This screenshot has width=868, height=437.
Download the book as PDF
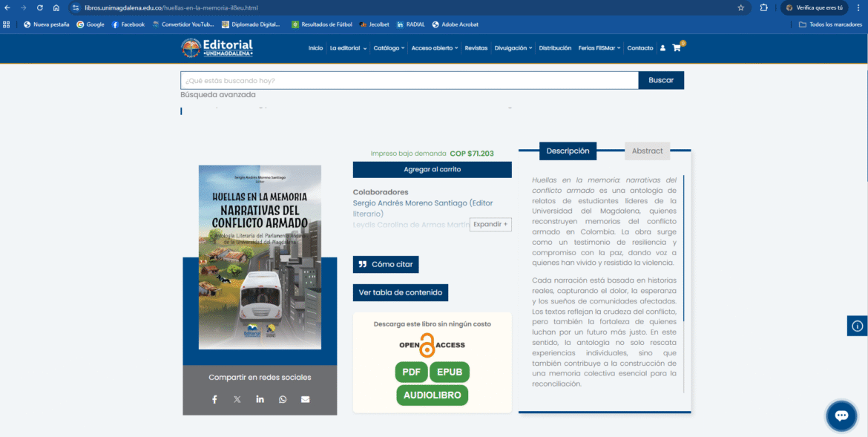pyautogui.click(x=411, y=372)
